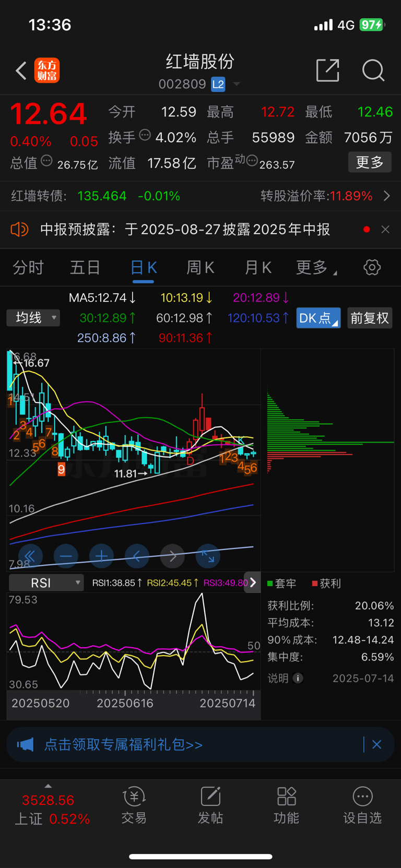Tap the red 获利 legend marker
The width and height of the screenshot is (401, 868).
pyautogui.click(x=315, y=584)
